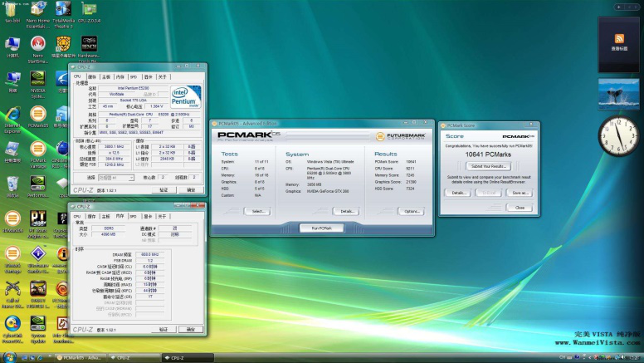Select the Internet Explorer desktop icon
Viewport: 644px width, 363px height.
pyautogui.click(x=12, y=120)
